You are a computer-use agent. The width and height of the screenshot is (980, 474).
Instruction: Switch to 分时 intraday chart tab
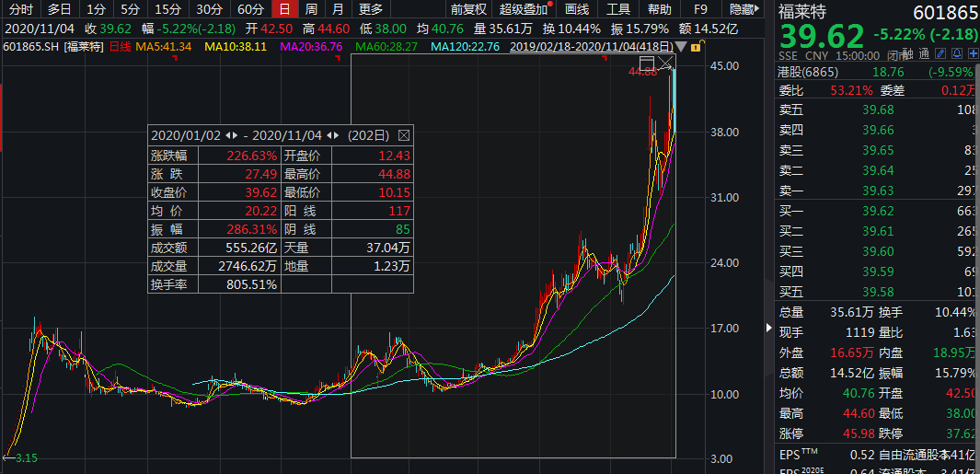click(20, 9)
